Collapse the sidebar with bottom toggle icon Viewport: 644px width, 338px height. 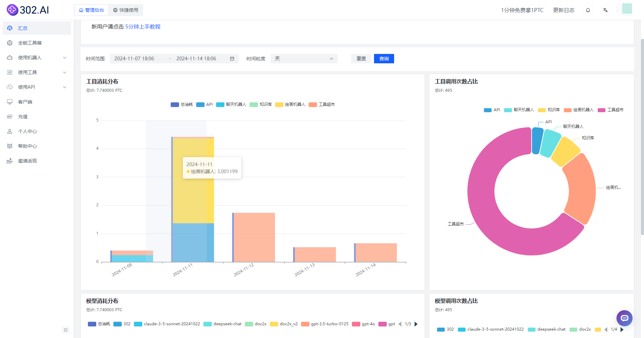point(66,330)
